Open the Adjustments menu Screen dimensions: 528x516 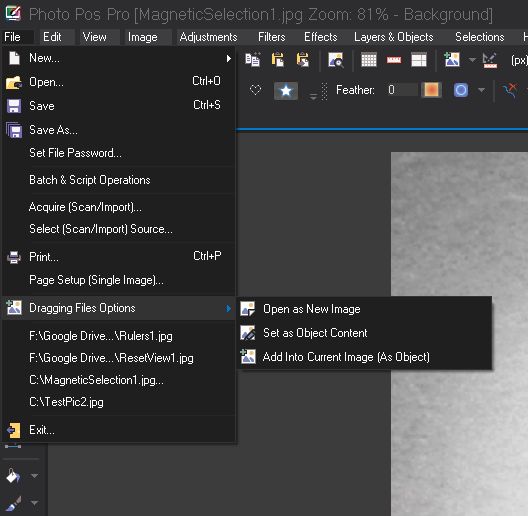pos(208,37)
